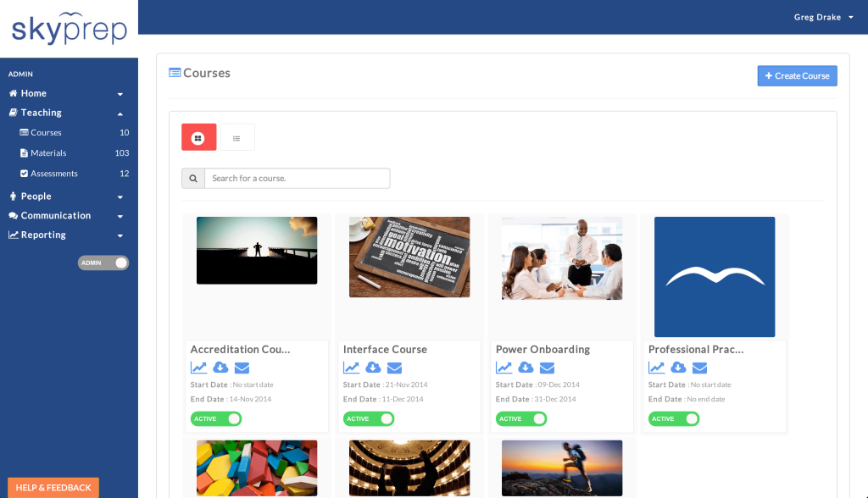The height and width of the screenshot is (498, 868).
Task: Click the cloud download icon on Interface Course
Action: (x=373, y=368)
